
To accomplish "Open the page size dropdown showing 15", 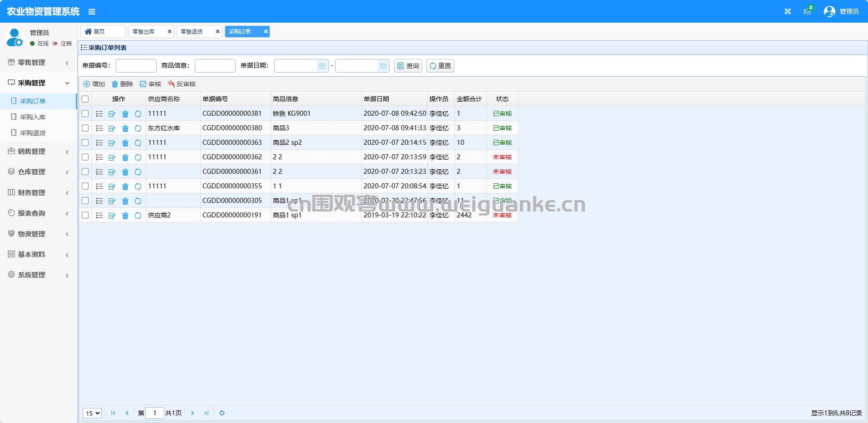I will [x=92, y=413].
